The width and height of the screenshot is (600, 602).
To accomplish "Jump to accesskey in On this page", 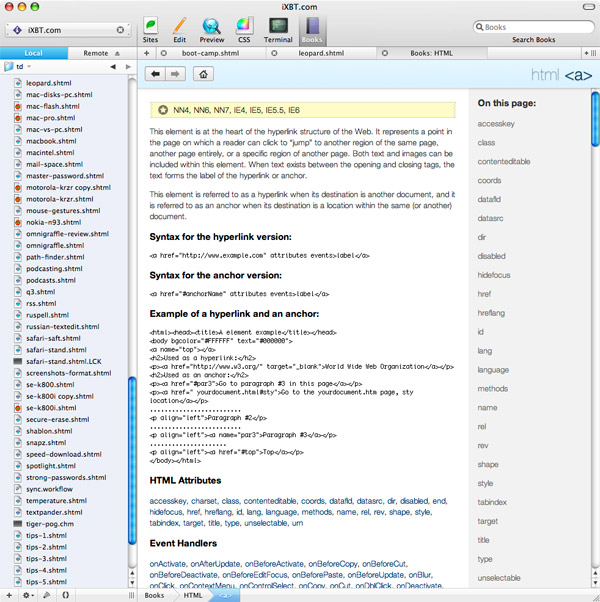I will click(x=496, y=124).
